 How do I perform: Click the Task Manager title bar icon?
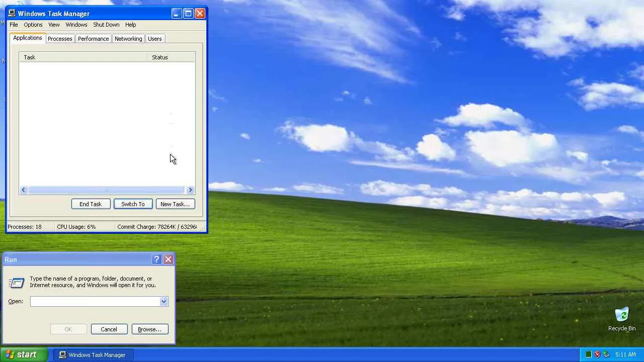click(x=12, y=13)
